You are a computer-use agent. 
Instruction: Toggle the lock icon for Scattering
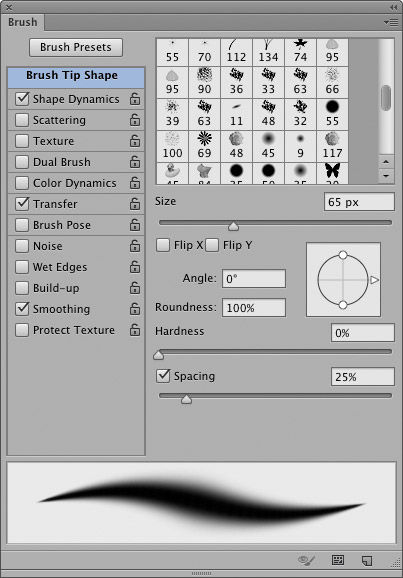point(135,119)
